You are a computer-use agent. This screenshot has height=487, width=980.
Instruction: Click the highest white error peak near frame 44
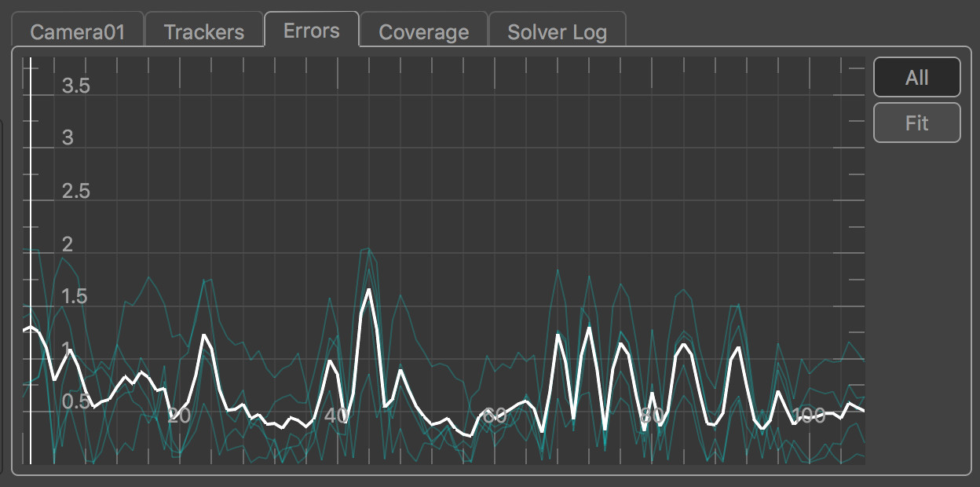[368, 290]
